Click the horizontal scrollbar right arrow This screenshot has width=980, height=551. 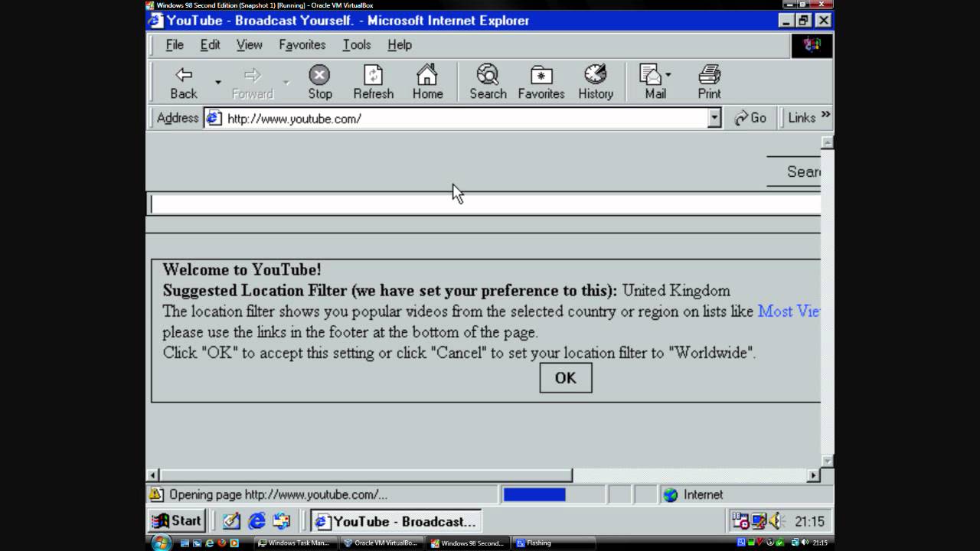[x=813, y=475]
